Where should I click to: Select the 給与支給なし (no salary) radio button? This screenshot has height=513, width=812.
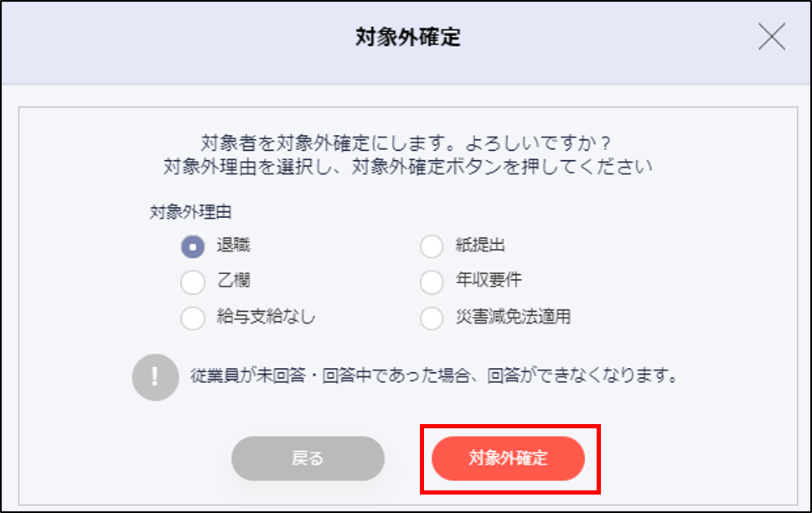point(192,319)
